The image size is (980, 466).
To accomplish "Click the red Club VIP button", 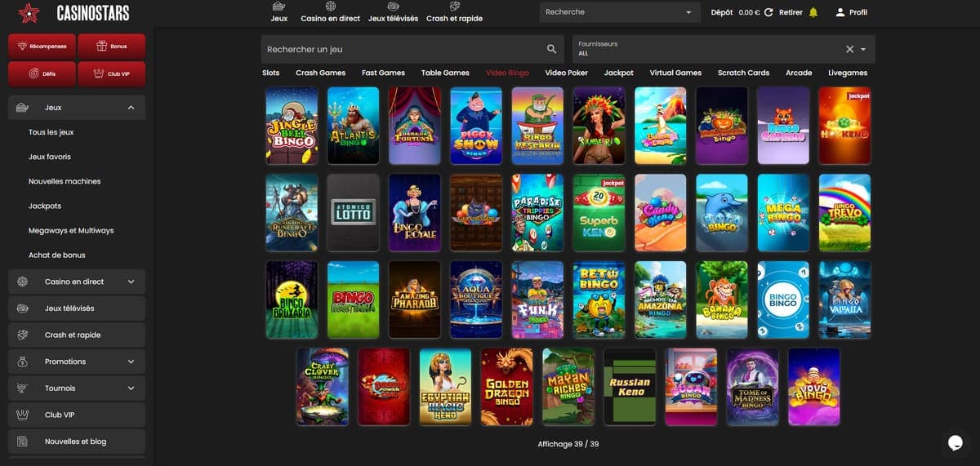I will click(112, 73).
